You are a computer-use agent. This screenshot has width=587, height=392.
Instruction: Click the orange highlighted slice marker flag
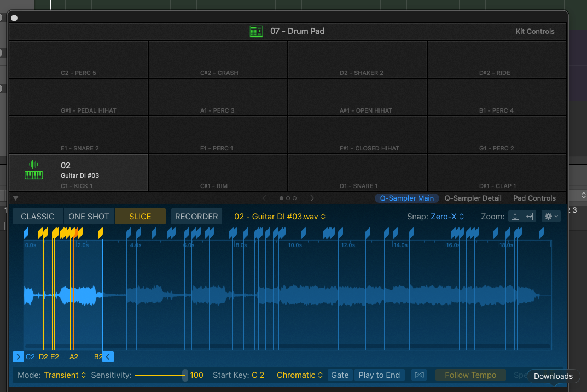click(76, 233)
